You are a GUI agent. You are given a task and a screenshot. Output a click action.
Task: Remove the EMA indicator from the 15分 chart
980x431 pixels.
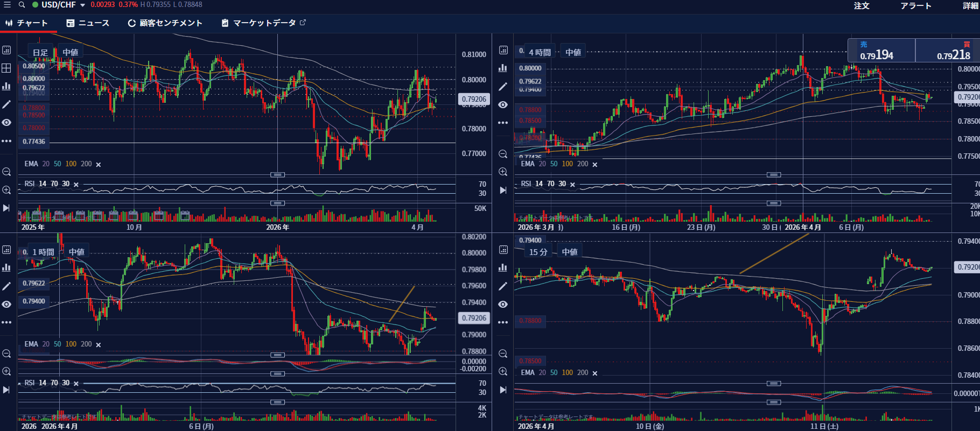[595, 373]
